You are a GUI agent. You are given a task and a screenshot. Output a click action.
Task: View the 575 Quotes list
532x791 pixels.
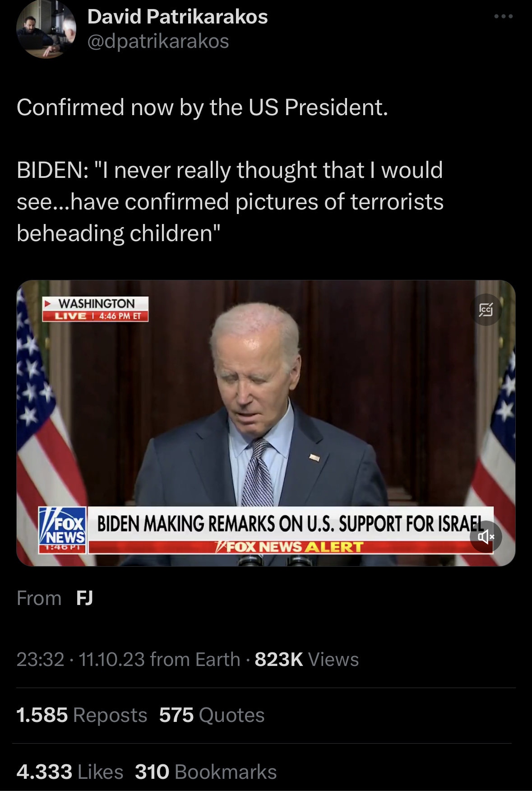(x=212, y=715)
